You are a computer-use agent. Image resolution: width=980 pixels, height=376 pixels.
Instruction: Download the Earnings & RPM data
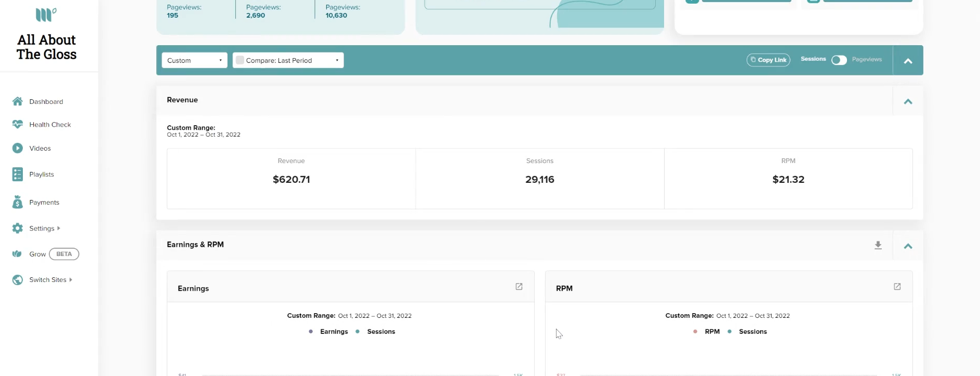click(x=878, y=245)
